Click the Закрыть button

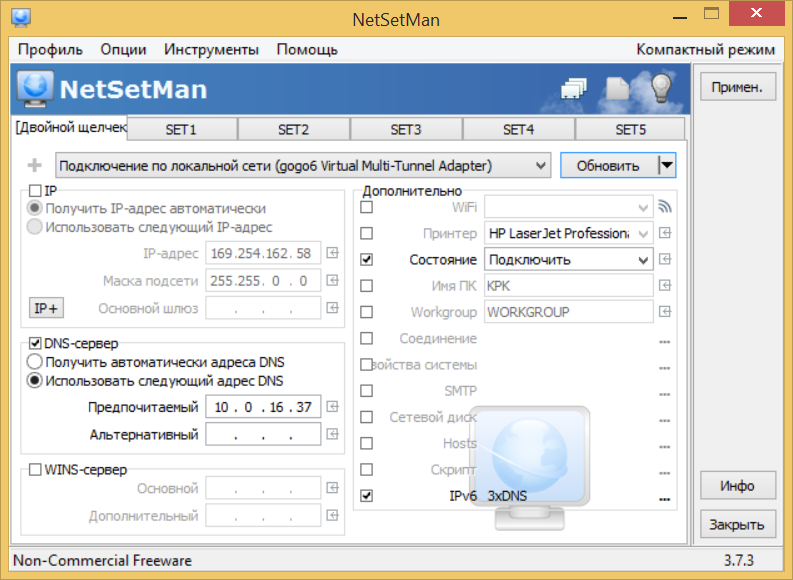737,524
